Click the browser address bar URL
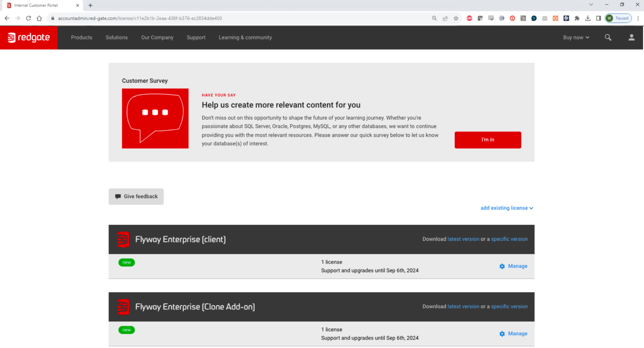 click(140, 18)
